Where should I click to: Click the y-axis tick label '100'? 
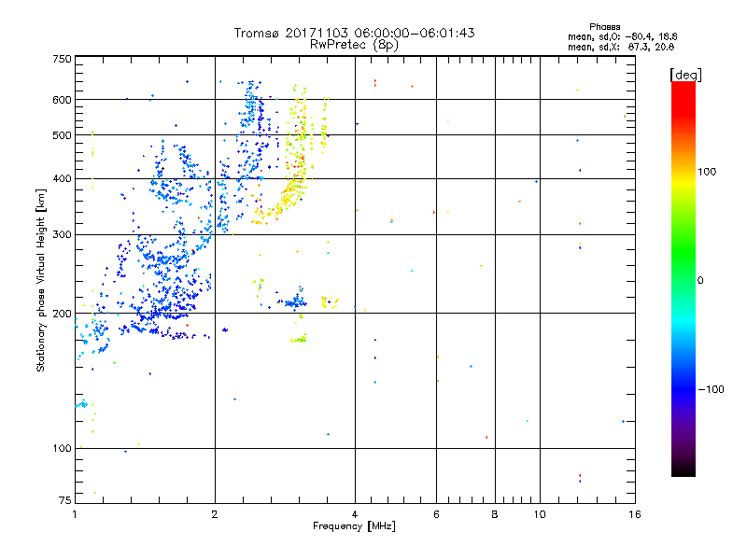tap(62, 448)
